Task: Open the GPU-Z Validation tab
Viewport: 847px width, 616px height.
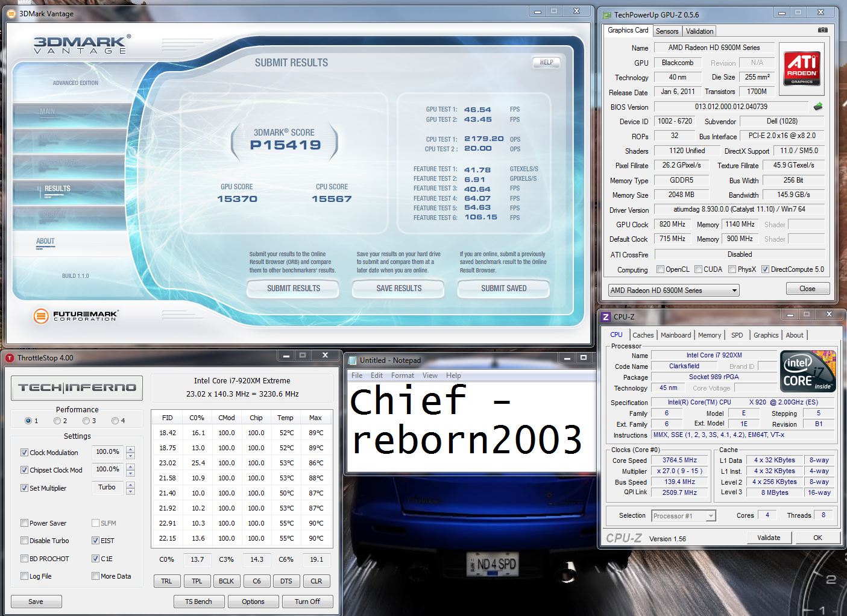Action: pos(699,31)
